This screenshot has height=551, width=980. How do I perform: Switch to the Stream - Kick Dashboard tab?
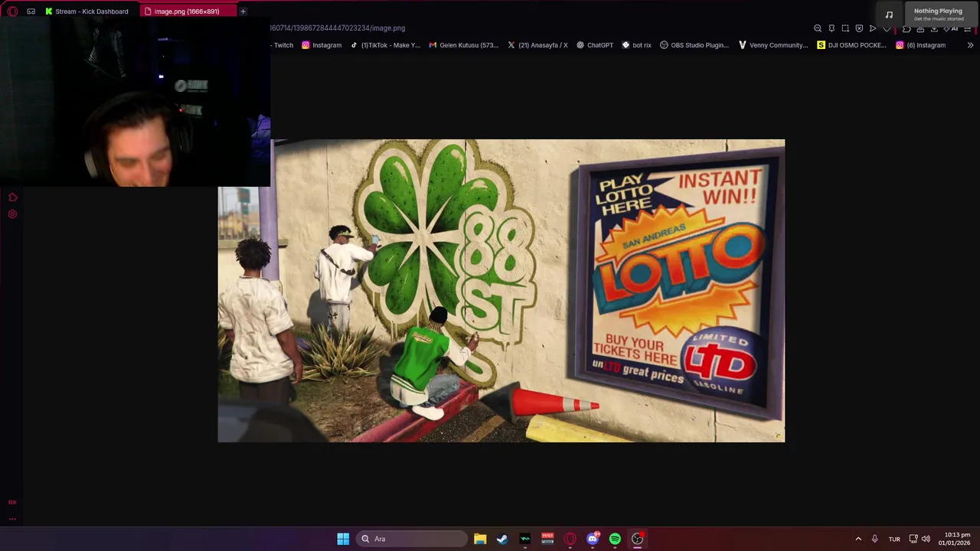[87, 11]
